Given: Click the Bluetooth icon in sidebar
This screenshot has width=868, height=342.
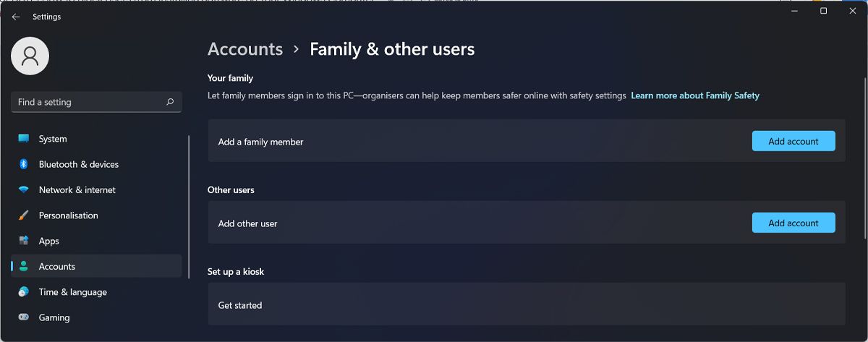Looking at the screenshot, I should point(24,164).
